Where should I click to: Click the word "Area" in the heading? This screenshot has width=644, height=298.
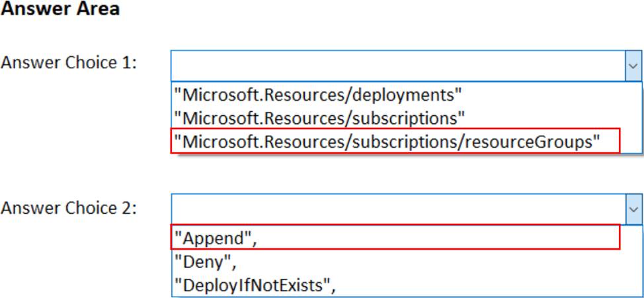pyautogui.click(x=99, y=9)
